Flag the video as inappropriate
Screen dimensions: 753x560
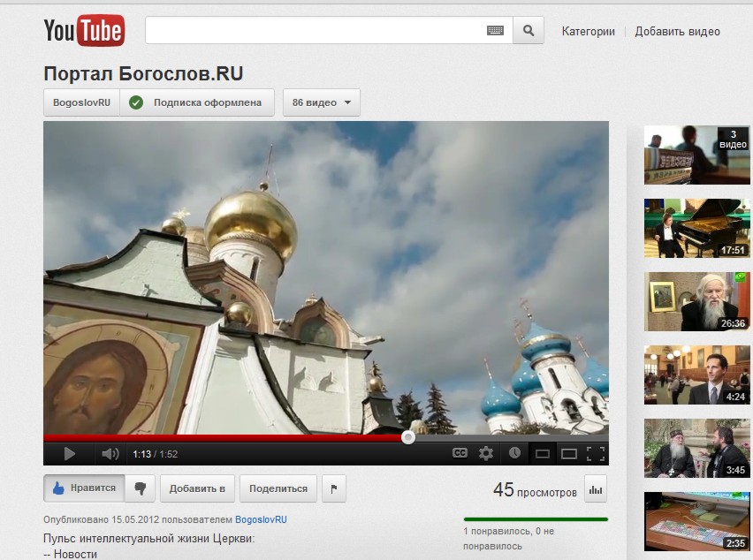point(333,488)
